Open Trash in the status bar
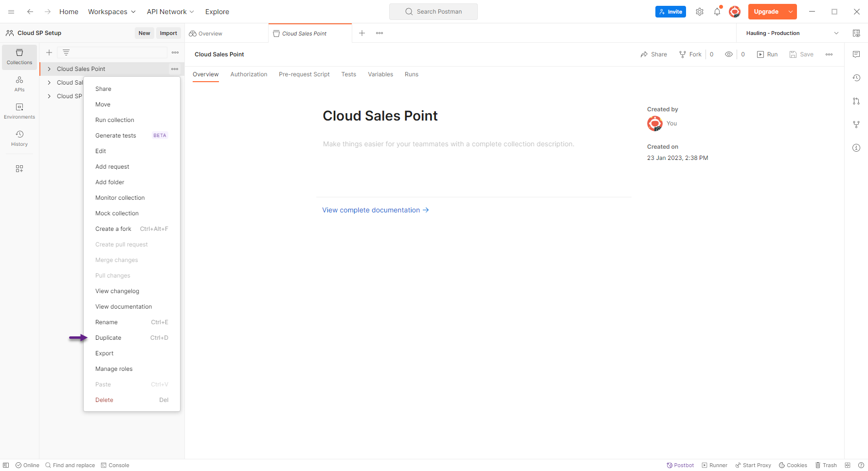Viewport: 868px width, 471px height. click(826, 465)
